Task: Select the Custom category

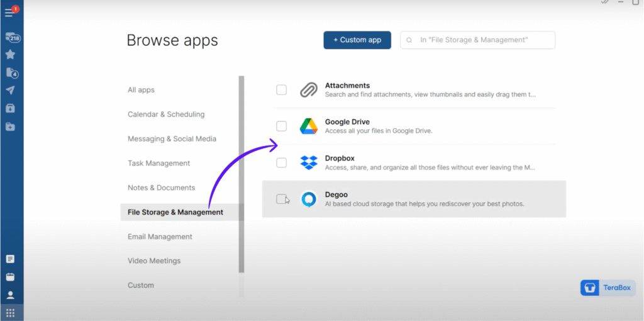Action: click(x=140, y=285)
